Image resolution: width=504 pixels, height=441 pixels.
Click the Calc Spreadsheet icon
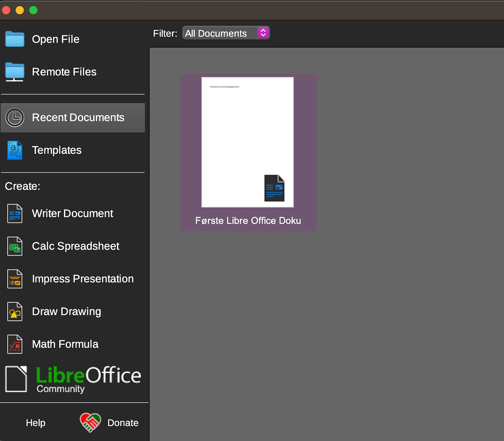click(15, 246)
